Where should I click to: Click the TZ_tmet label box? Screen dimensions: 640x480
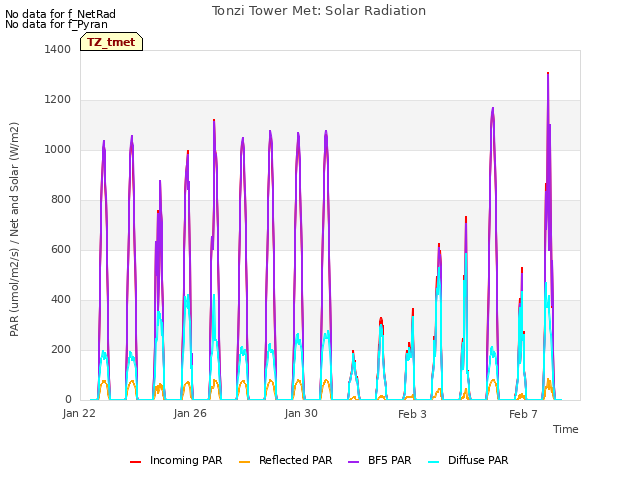pyautogui.click(x=111, y=42)
